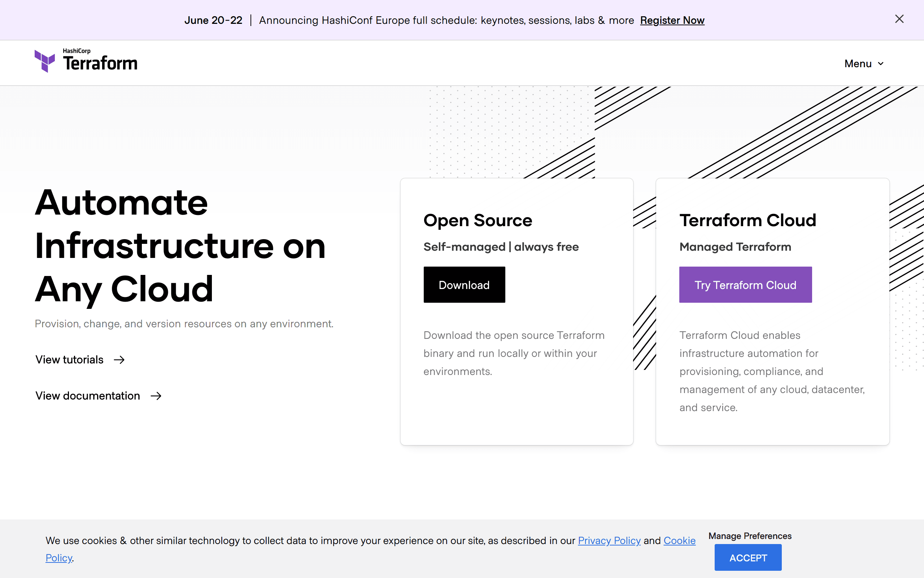Viewport: 924px width, 578px height.
Task: Click the black Download button
Action: click(464, 285)
